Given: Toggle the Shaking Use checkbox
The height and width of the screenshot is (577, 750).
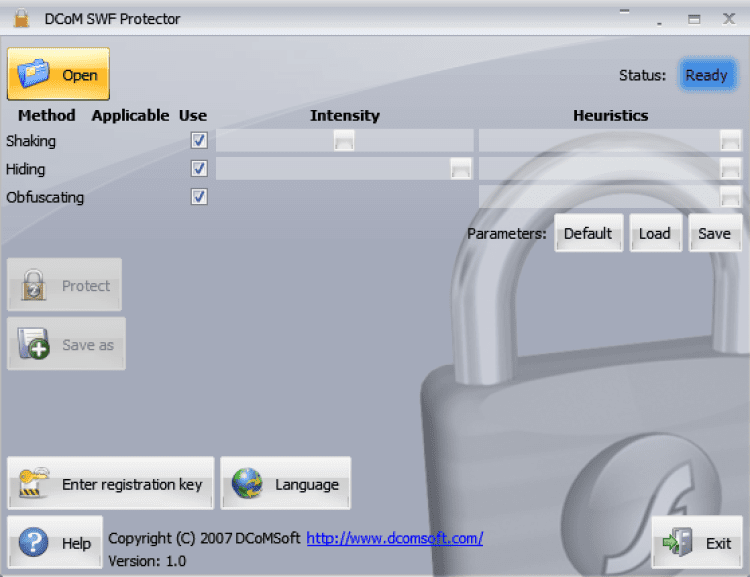Looking at the screenshot, I should tap(199, 140).
